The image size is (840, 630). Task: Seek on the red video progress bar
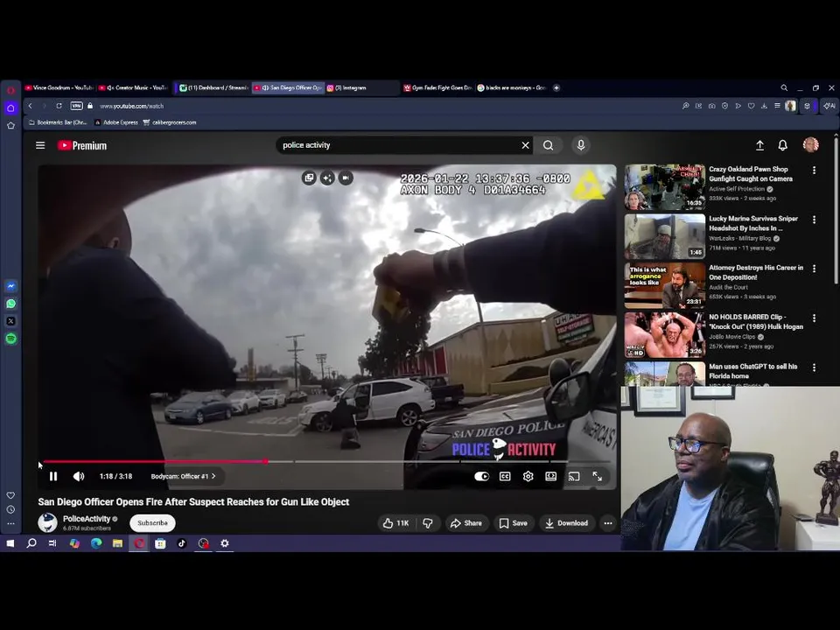pos(154,461)
